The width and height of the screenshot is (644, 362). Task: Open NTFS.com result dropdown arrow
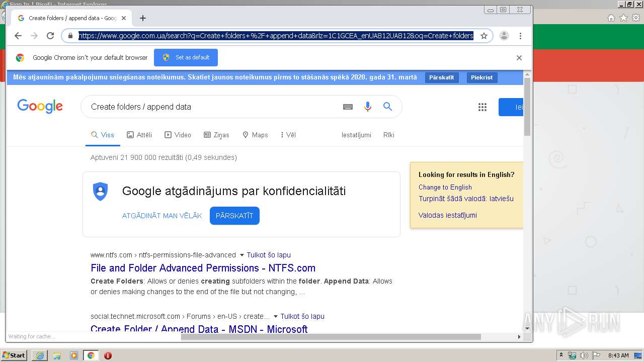pos(242,255)
